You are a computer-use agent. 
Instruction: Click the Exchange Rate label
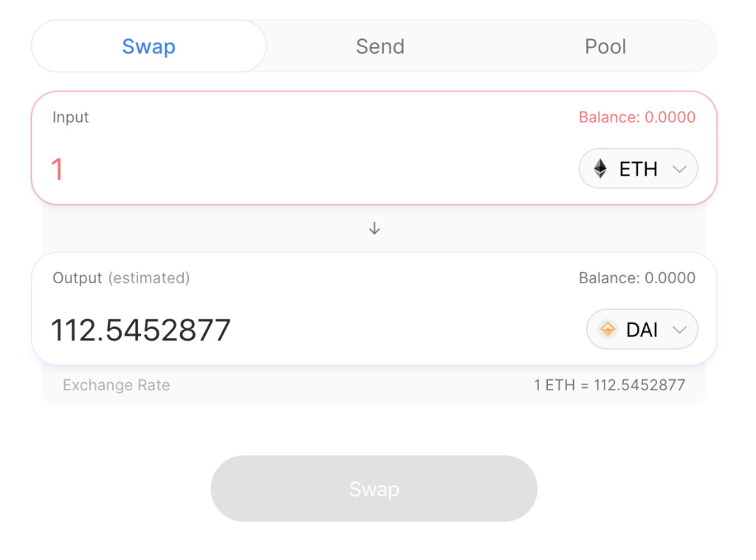pos(116,384)
